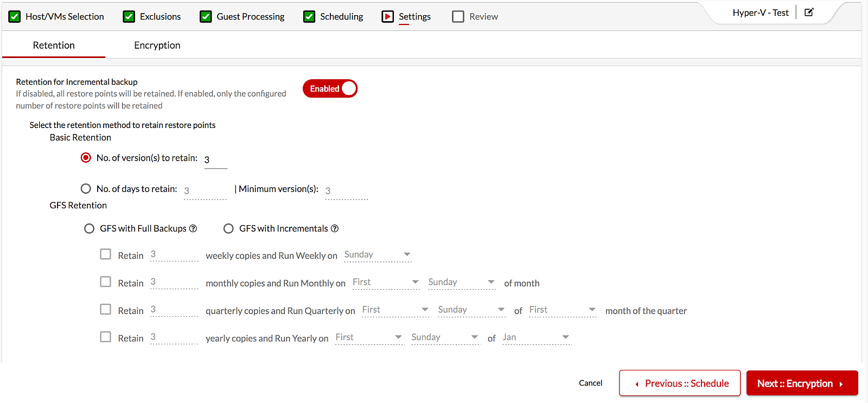Click the Guest Processing green check icon
Screen dimensions: 868x403
pyautogui.click(x=206, y=17)
